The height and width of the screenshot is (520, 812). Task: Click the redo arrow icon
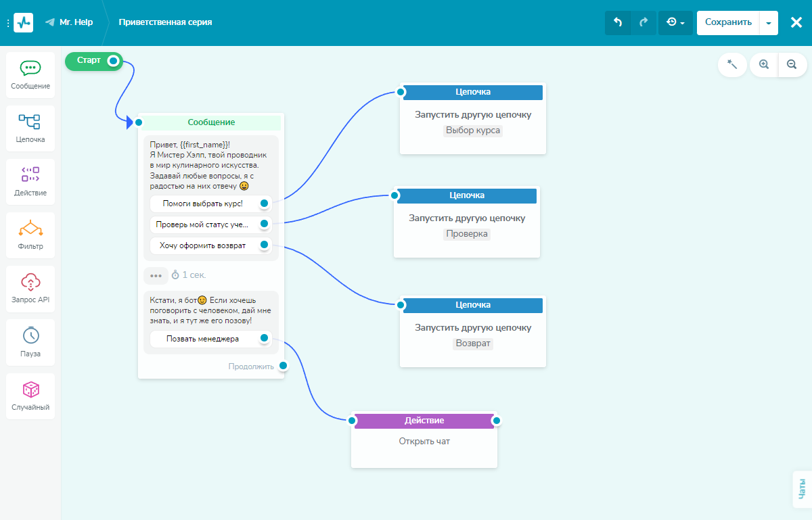(644, 22)
